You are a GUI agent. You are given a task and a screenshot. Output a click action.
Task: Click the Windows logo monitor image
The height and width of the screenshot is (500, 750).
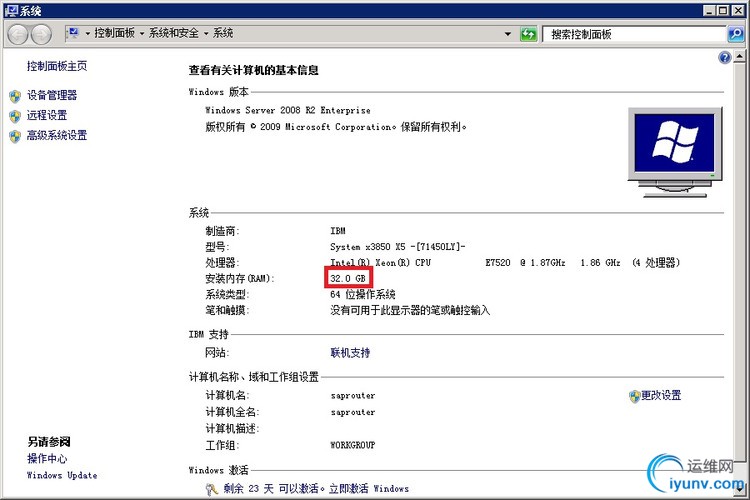pos(675,152)
